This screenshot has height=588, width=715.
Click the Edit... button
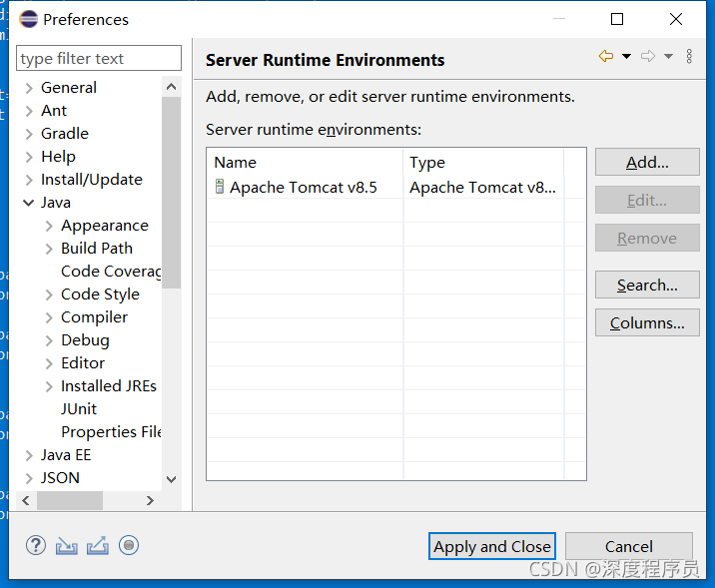coord(647,200)
